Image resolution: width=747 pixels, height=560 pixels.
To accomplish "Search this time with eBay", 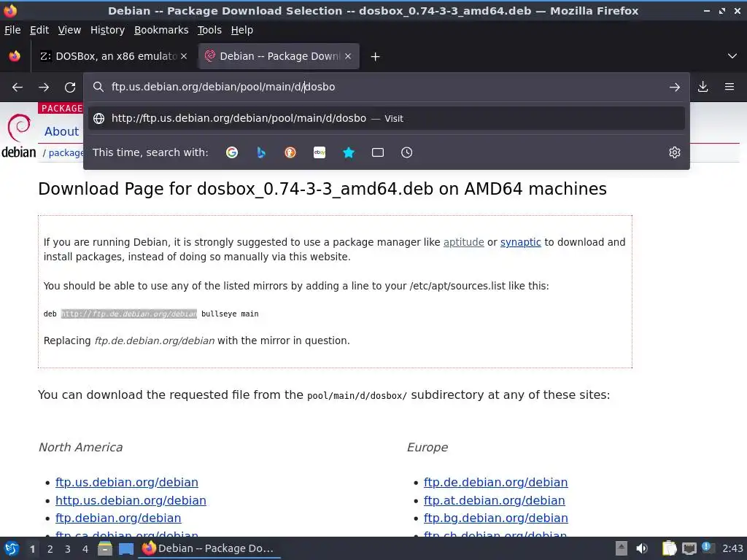I will [320, 152].
